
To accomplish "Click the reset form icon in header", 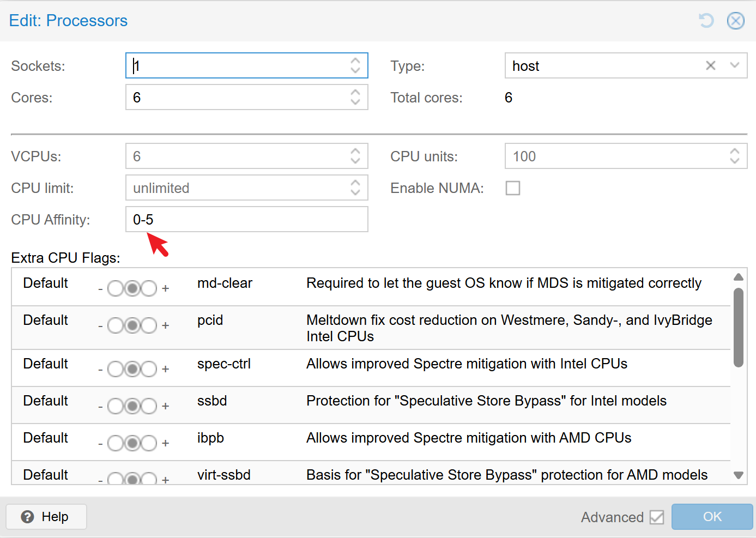I will coord(706,21).
